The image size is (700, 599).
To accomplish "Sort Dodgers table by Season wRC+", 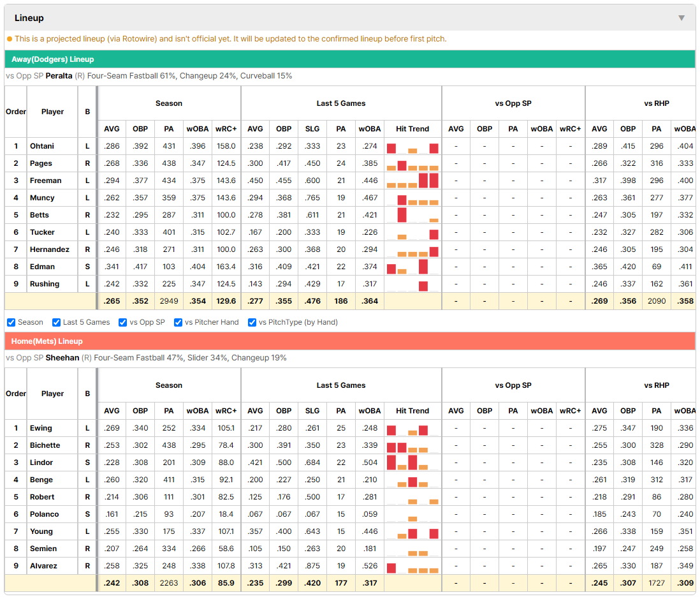I will click(226, 129).
